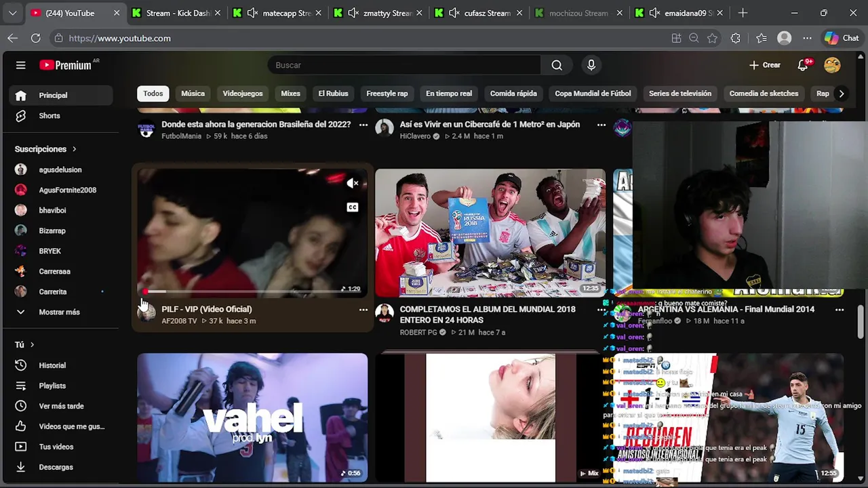The width and height of the screenshot is (868, 488).
Task: Select the Música filter chip
Action: coord(193,94)
